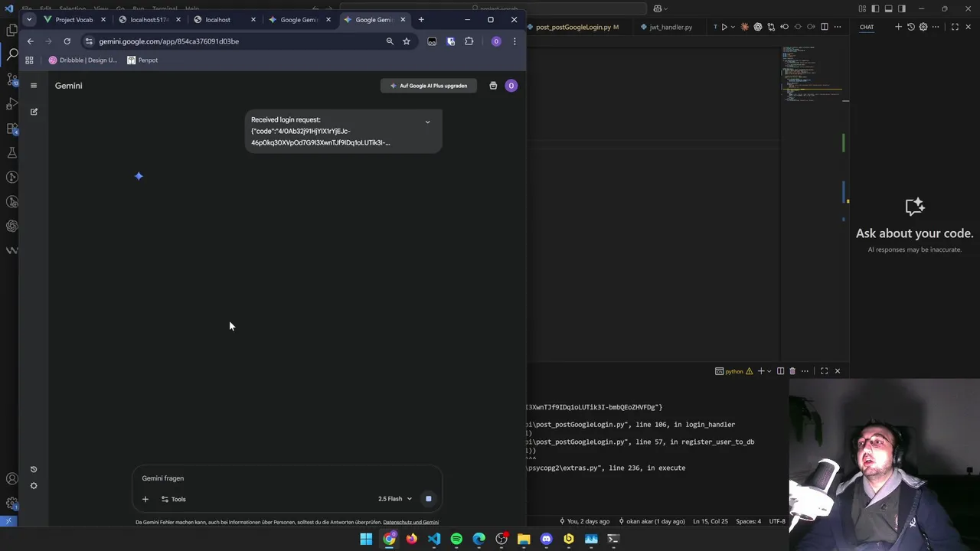Screen dimensions: 980x551
Task: Click 'Spaces: 4' indentation in status bar
Action: click(749, 521)
